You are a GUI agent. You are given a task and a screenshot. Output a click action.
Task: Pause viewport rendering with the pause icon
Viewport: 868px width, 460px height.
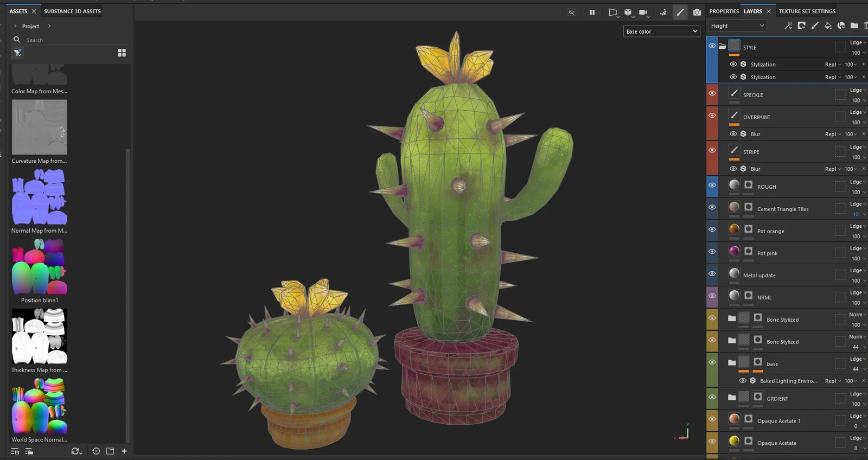(592, 12)
